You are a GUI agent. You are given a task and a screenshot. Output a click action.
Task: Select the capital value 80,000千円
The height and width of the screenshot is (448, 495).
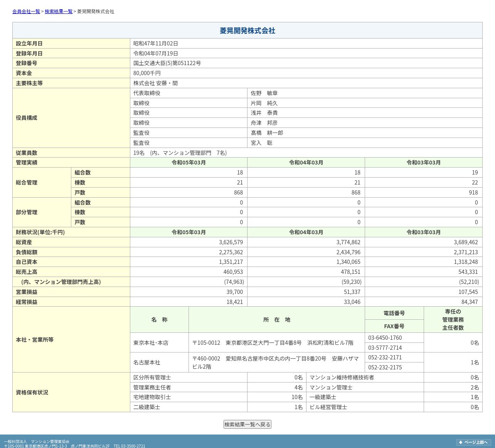147,73
